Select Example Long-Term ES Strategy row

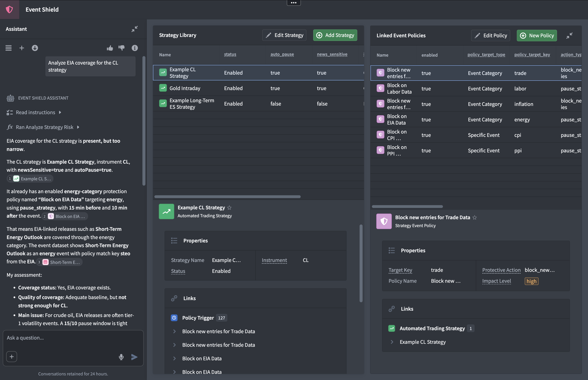coord(258,104)
